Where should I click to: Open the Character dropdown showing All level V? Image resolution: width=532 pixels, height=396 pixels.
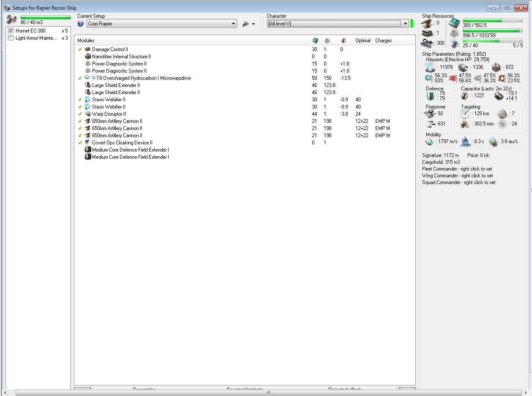point(338,24)
